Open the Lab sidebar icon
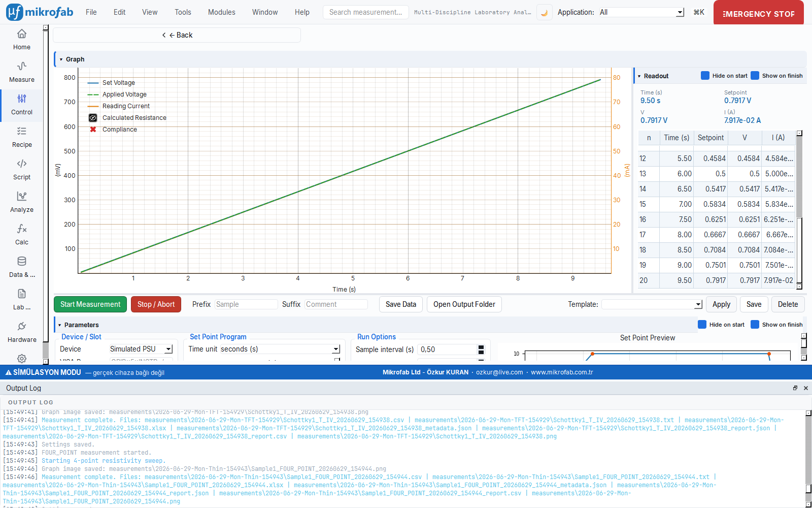The width and height of the screenshot is (812, 508). (x=21, y=300)
